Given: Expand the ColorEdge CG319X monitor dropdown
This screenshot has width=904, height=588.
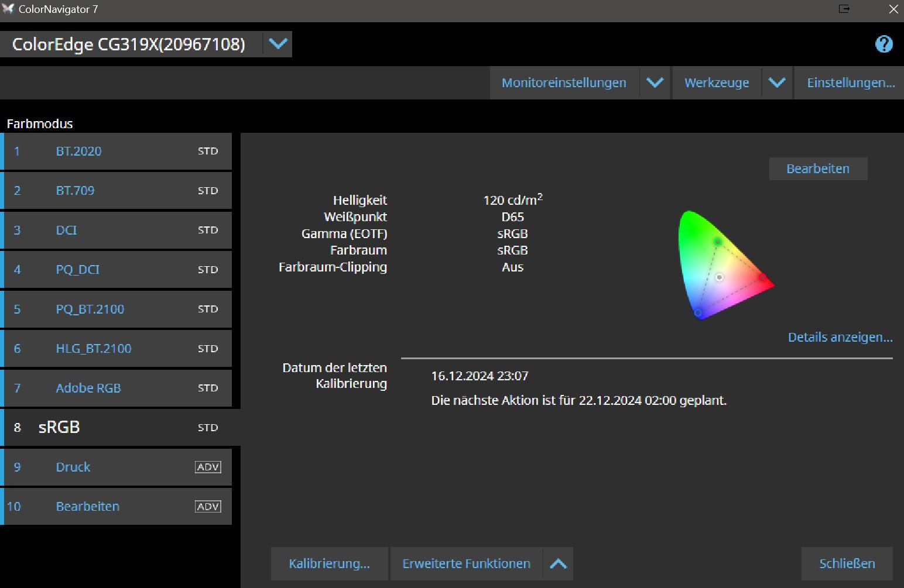Looking at the screenshot, I should coord(278,44).
